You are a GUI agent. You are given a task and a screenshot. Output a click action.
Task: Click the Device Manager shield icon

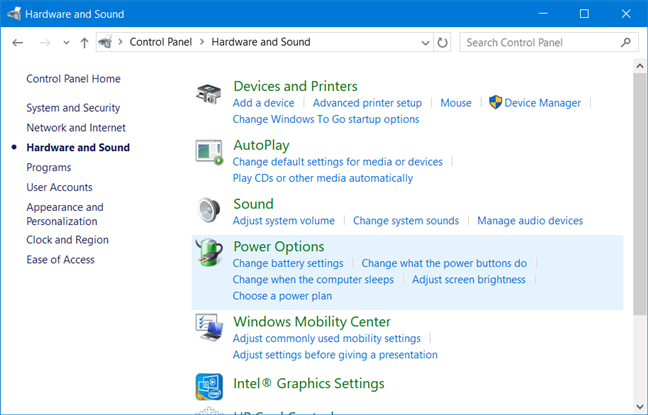click(495, 103)
